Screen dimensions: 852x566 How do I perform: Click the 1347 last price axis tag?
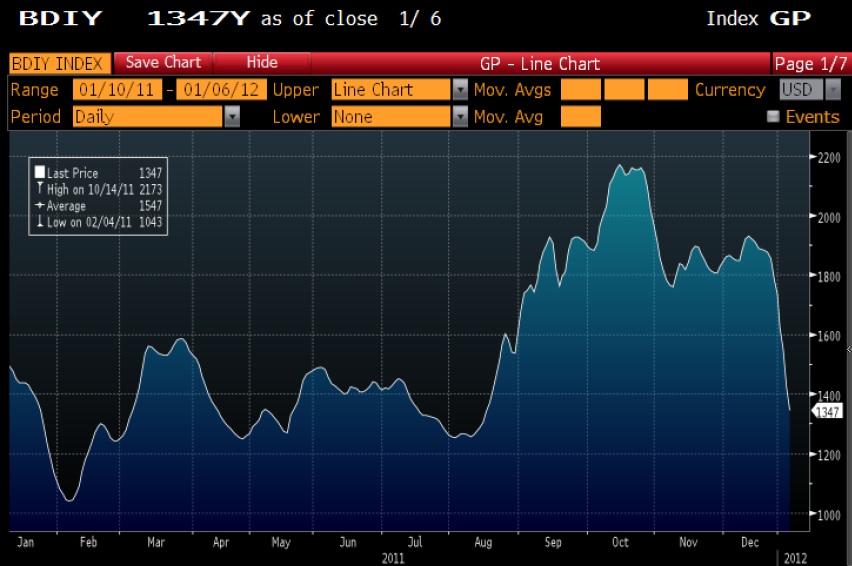(827, 412)
